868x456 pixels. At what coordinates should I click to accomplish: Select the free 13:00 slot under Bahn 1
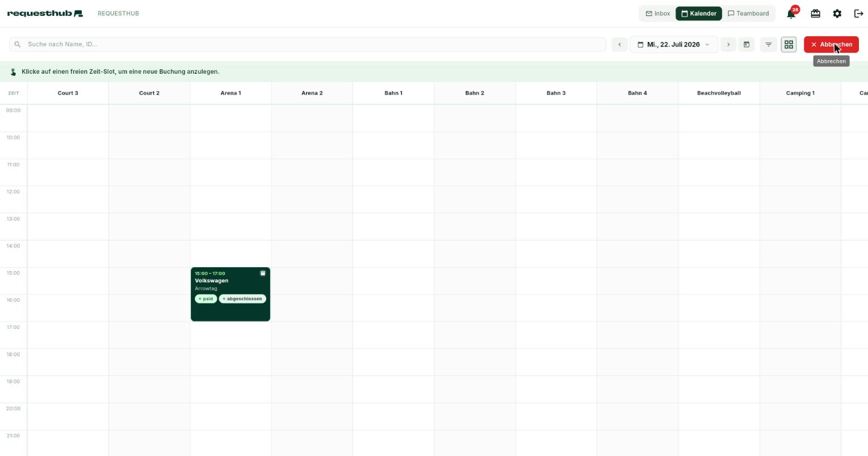tap(393, 227)
